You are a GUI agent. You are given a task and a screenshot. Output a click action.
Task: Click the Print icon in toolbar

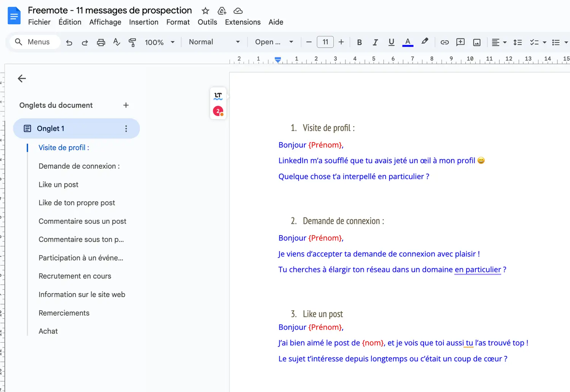pos(101,43)
